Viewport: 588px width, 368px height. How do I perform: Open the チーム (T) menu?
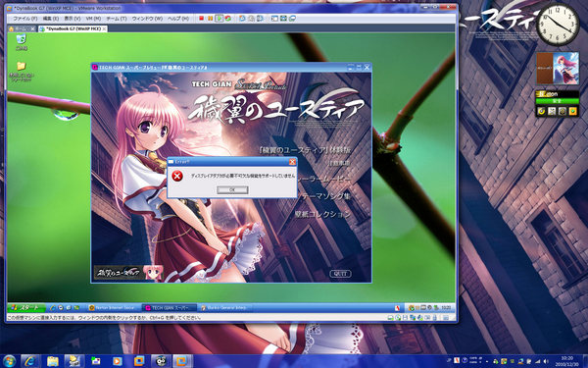click(x=117, y=19)
